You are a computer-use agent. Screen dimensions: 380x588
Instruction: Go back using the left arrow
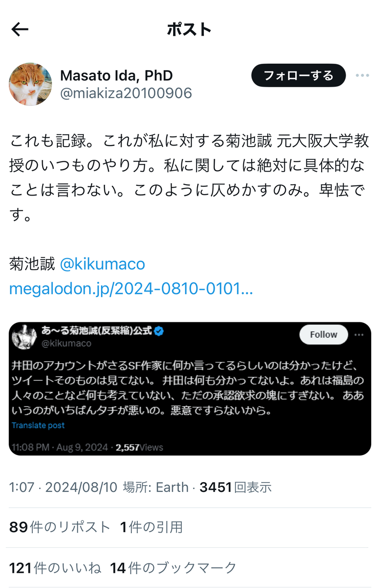(20, 29)
